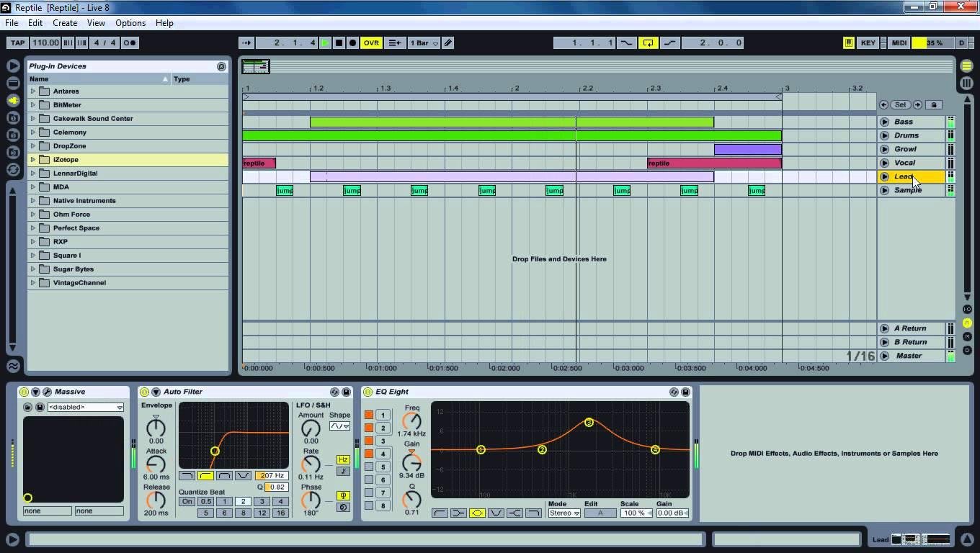
Task: Click the Stop button in transport
Action: coord(339,43)
